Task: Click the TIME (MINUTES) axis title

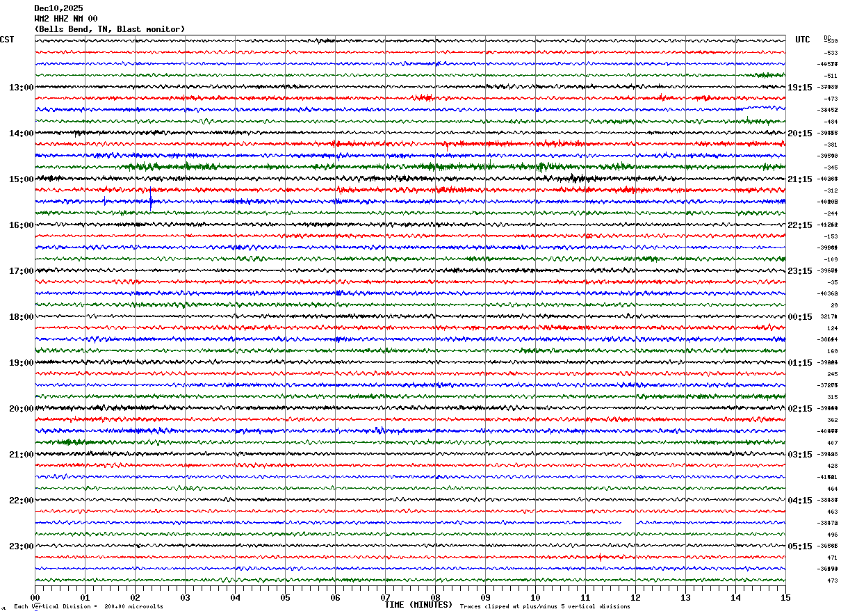Action: tap(418, 605)
